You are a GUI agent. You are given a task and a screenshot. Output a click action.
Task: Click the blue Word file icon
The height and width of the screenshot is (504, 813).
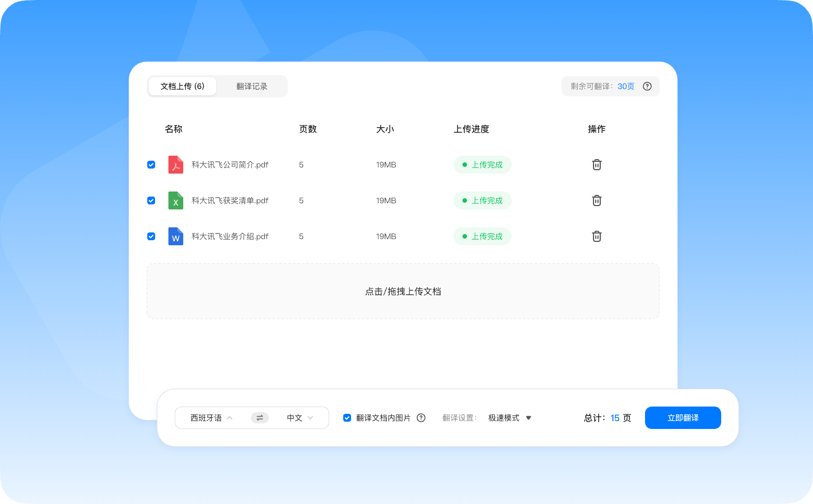pos(176,236)
